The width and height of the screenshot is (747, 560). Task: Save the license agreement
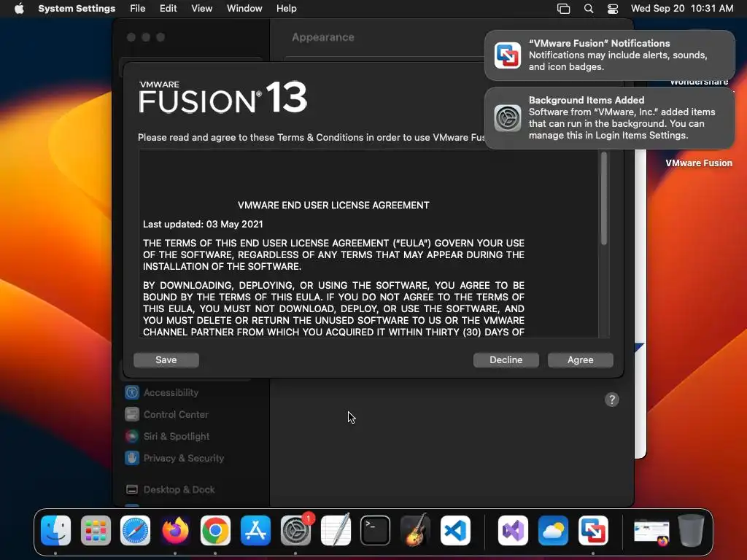click(x=166, y=360)
